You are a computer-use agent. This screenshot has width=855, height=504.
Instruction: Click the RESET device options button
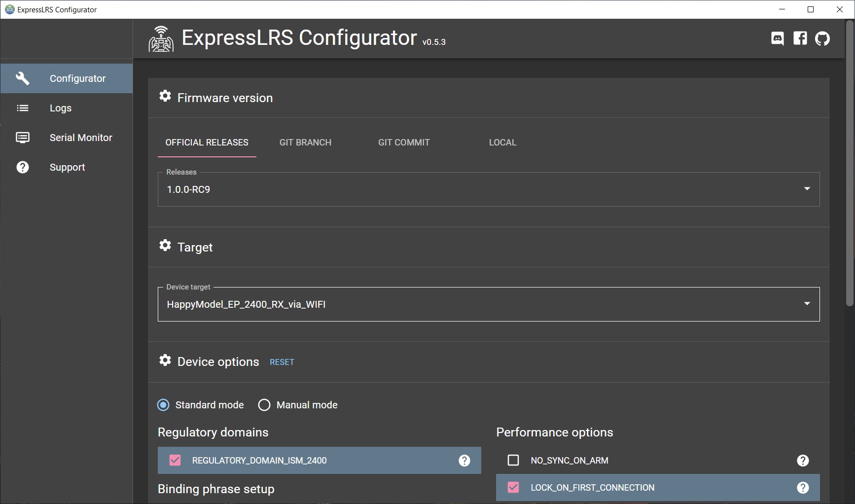tap(282, 362)
